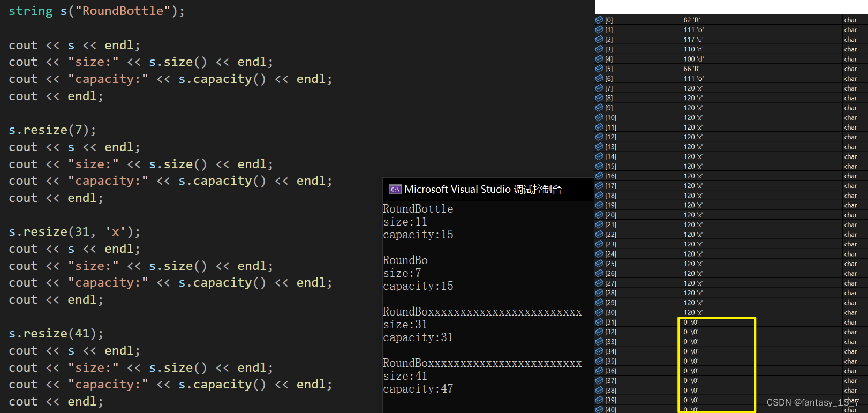Select the variable icon of row [1]

599,29
